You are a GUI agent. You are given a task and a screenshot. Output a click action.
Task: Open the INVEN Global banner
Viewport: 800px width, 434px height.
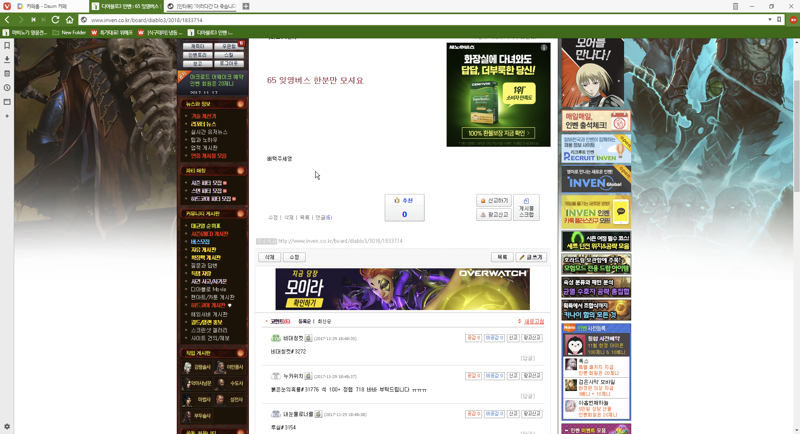tap(596, 178)
